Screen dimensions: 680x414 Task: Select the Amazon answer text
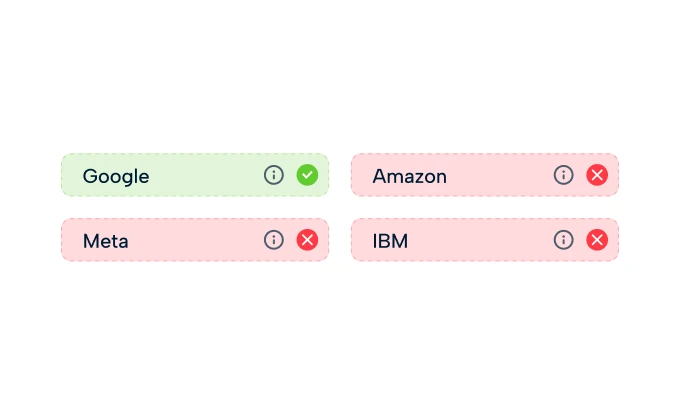(409, 176)
